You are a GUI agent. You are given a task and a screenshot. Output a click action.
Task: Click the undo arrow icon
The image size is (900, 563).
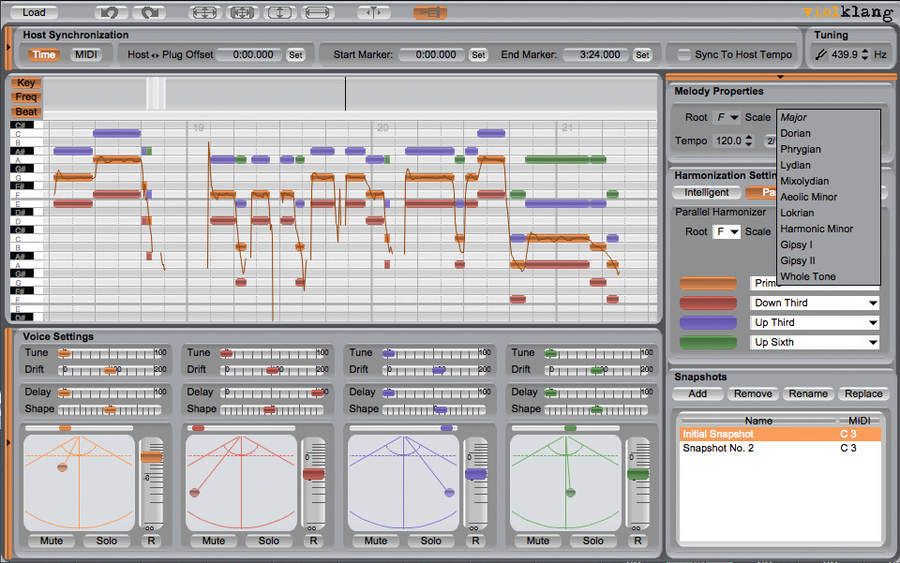(110, 12)
